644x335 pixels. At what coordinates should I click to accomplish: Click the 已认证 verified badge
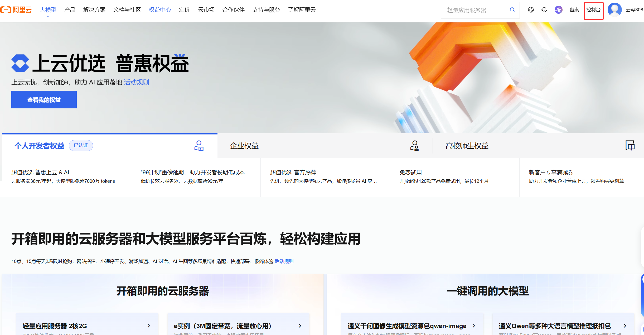81,145
